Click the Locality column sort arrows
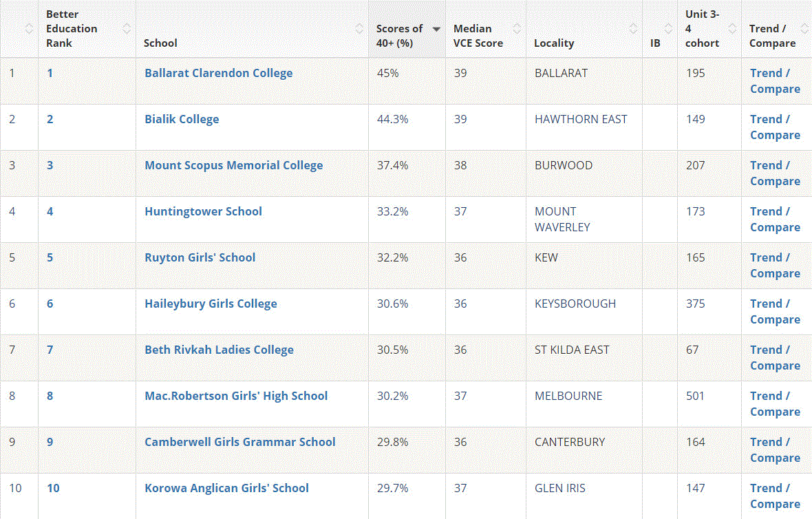The image size is (812, 519). (x=633, y=29)
